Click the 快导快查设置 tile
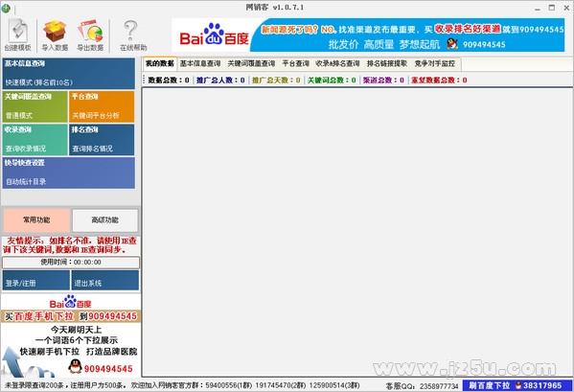Viewport: 574px width, 392px height. click(x=69, y=173)
